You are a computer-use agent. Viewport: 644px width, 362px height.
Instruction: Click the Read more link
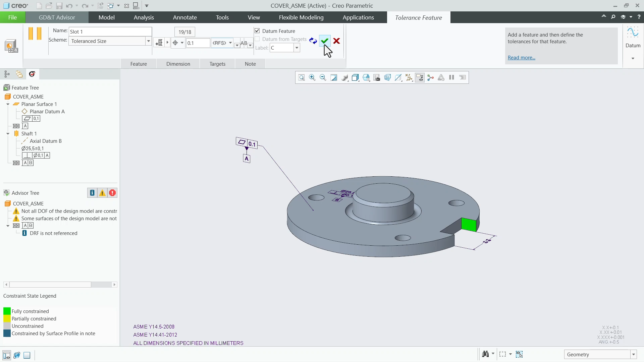coord(521,58)
